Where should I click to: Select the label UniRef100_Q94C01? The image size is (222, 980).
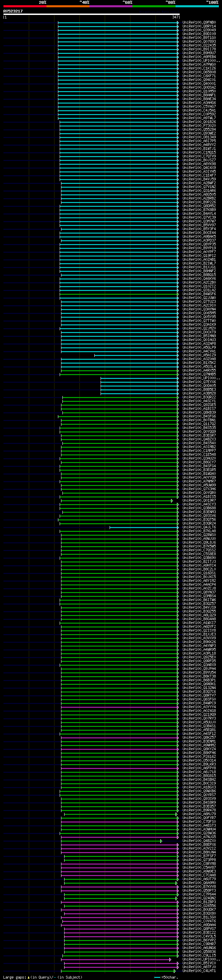[x=199, y=80]
